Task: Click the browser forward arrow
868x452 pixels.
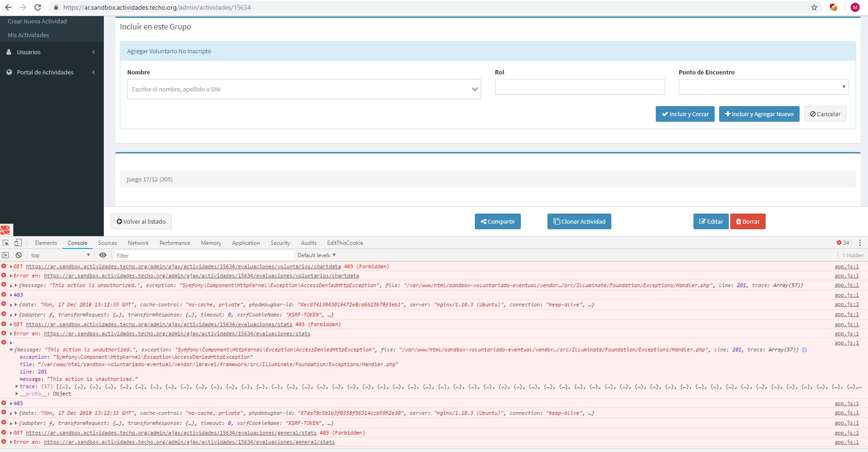Action: (23, 7)
